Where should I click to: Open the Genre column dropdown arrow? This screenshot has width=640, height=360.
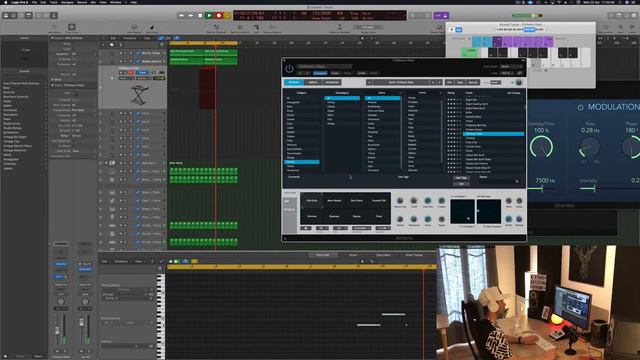pos(400,93)
